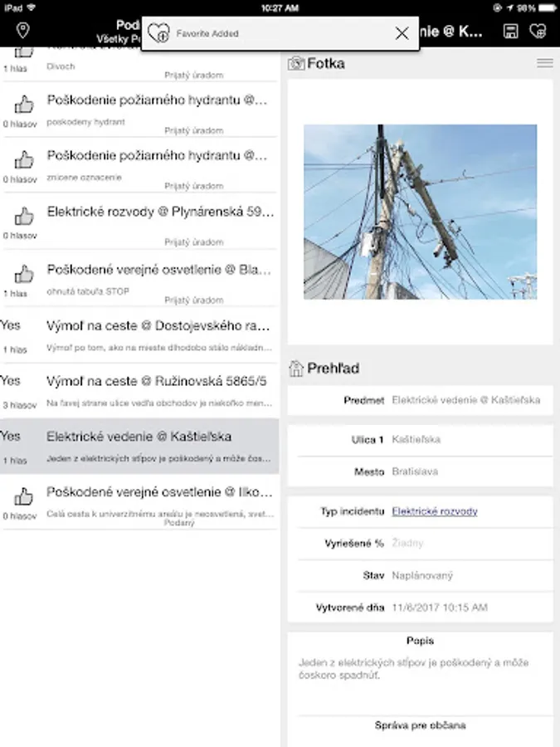Dismiss the Favorite Added notification
560x747 pixels.
402,33
